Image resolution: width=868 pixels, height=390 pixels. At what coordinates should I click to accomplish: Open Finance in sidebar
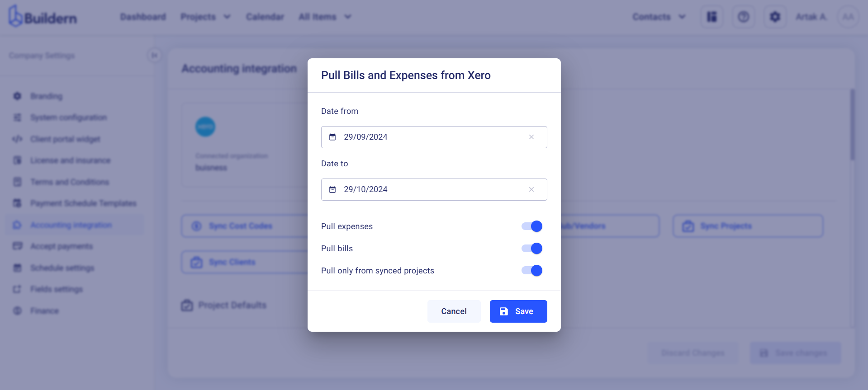coord(75,311)
